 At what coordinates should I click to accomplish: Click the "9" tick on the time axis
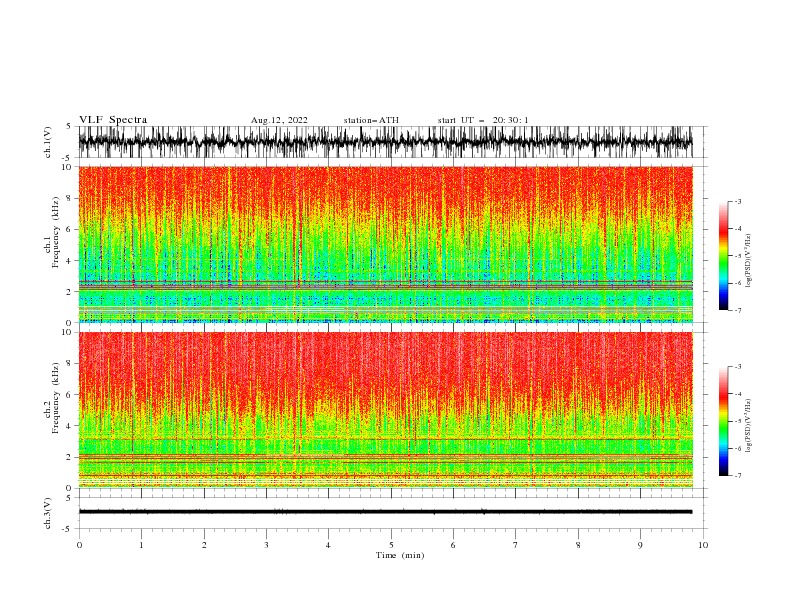640,545
